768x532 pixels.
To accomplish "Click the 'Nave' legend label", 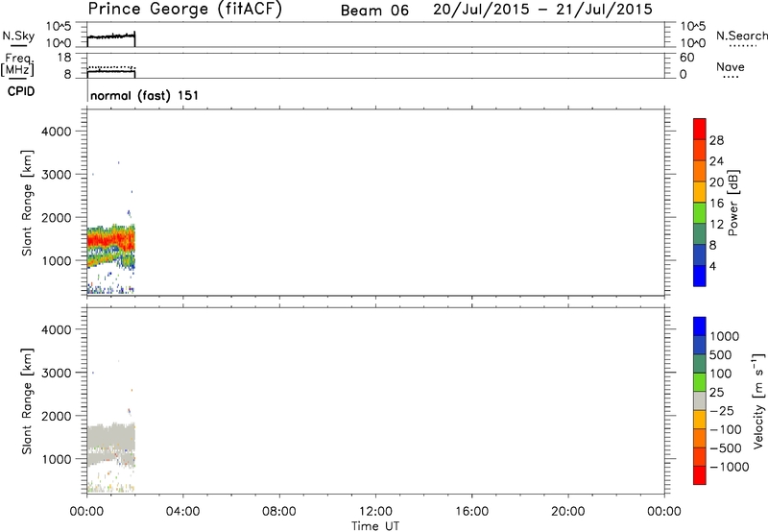I will point(731,67).
